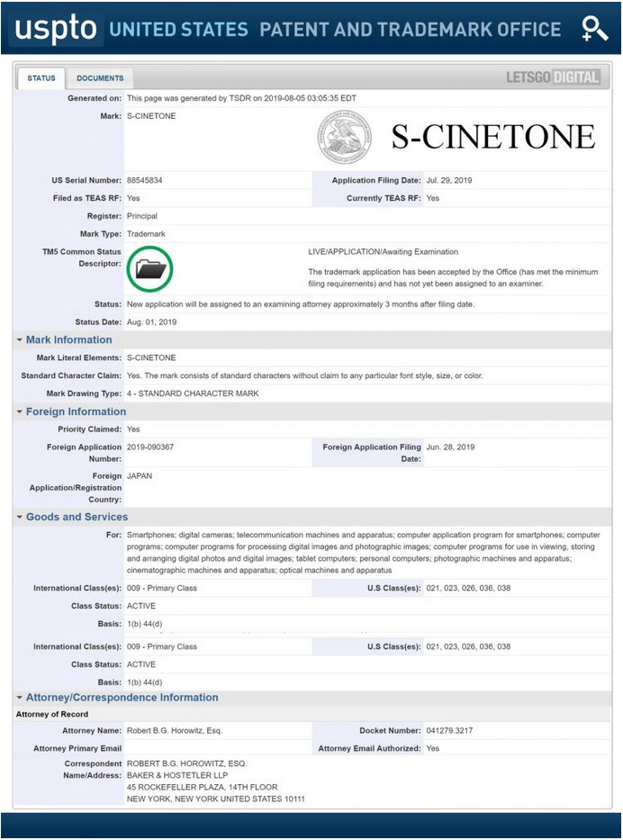The image size is (623, 840).
Task: Click NEW YORK, NEW YORK UNITED STATES 10111 line
Action: [x=216, y=799]
